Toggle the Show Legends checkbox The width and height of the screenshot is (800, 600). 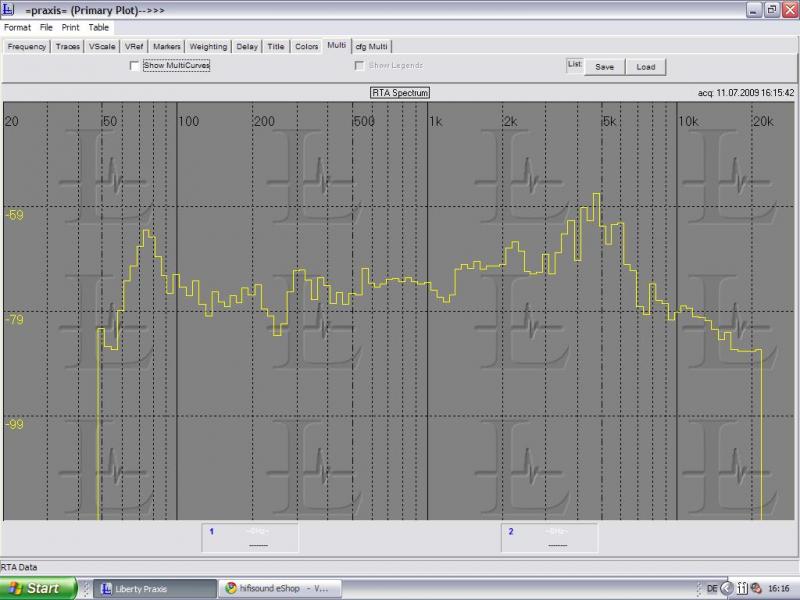tap(359, 66)
